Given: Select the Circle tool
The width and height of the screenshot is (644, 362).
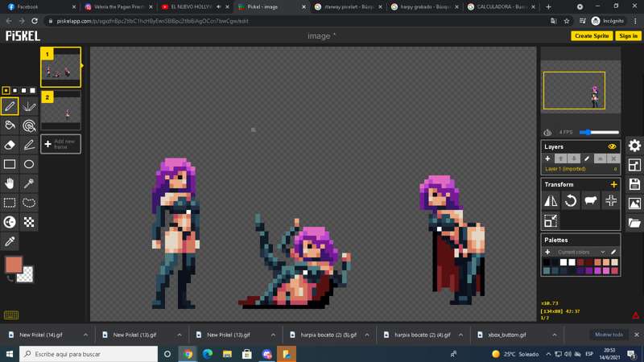Looking at the screenshot, I should point(29,164).
